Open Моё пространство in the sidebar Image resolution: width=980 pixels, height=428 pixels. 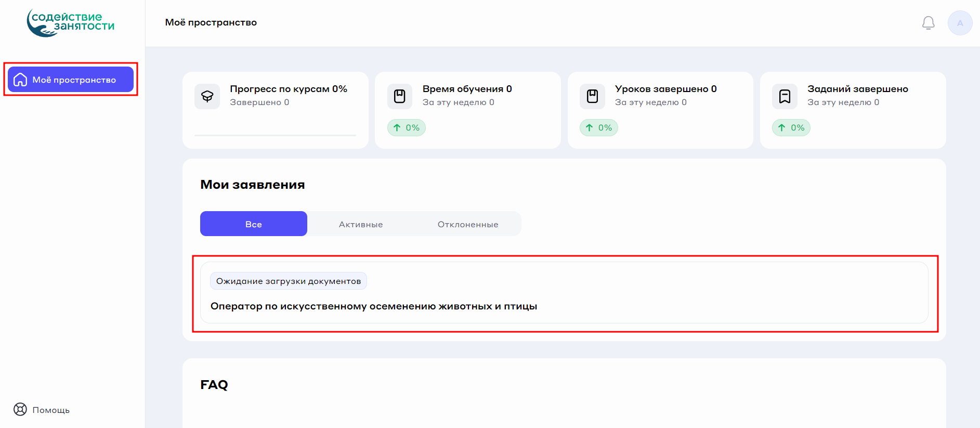tap(74, 80)
